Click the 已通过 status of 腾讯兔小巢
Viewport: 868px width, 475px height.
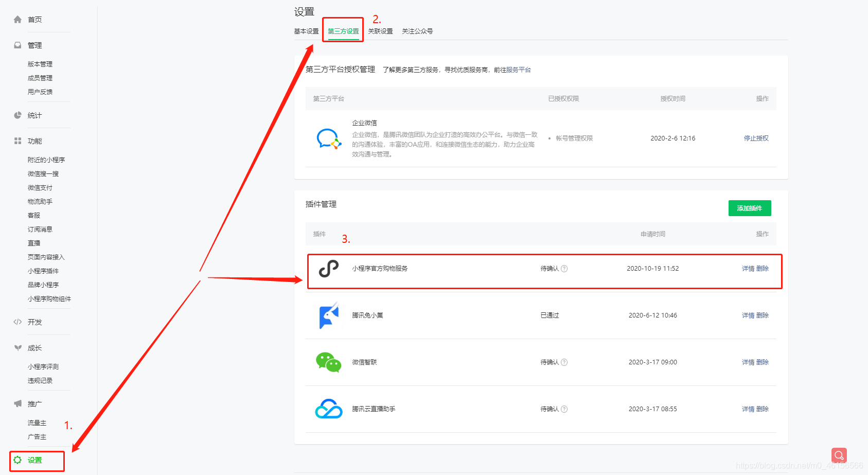pyautogui.click(x=550, y=315)
